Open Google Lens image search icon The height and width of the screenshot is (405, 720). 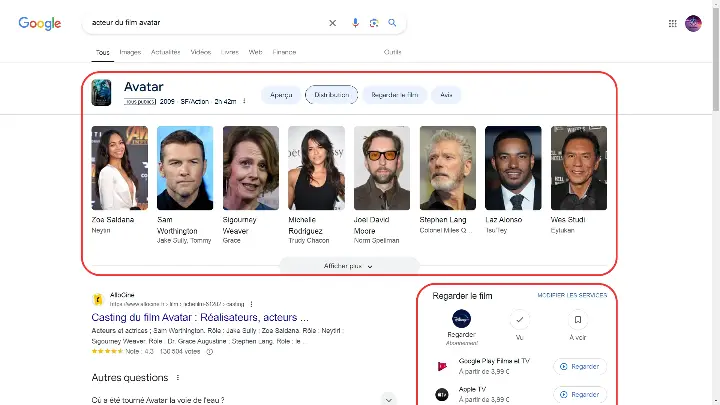[374, 23]
